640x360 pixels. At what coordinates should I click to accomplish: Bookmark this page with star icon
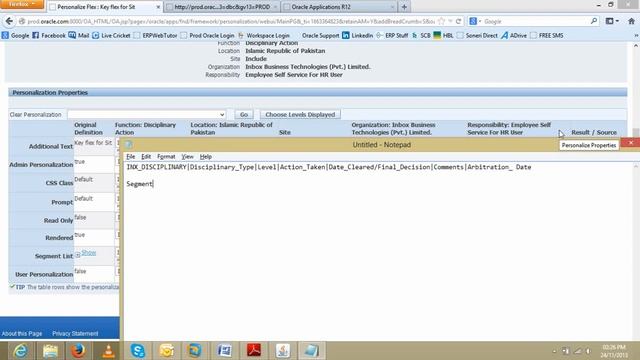[x=441, y=21]
